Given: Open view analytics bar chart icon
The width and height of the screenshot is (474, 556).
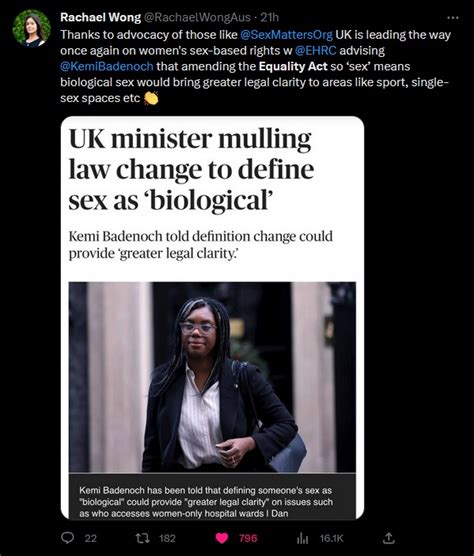Looking at the screenshot, I should (302, 539).
